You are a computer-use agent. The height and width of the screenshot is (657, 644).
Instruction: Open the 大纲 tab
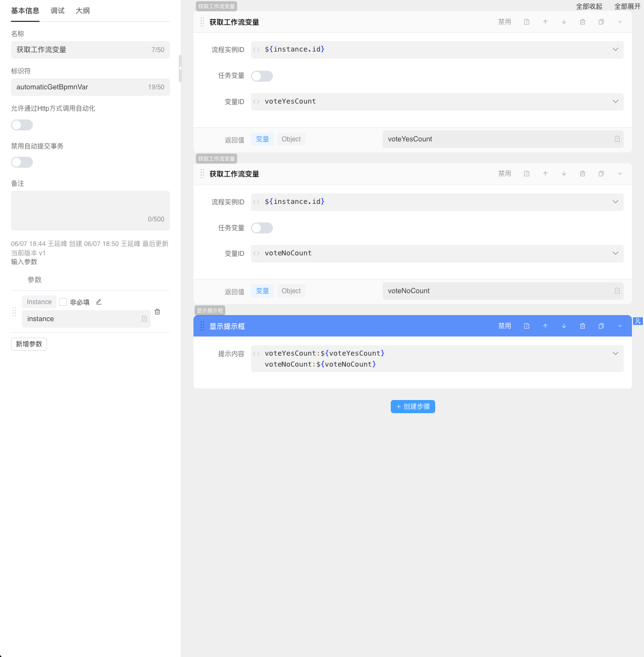tap(83, 10)
